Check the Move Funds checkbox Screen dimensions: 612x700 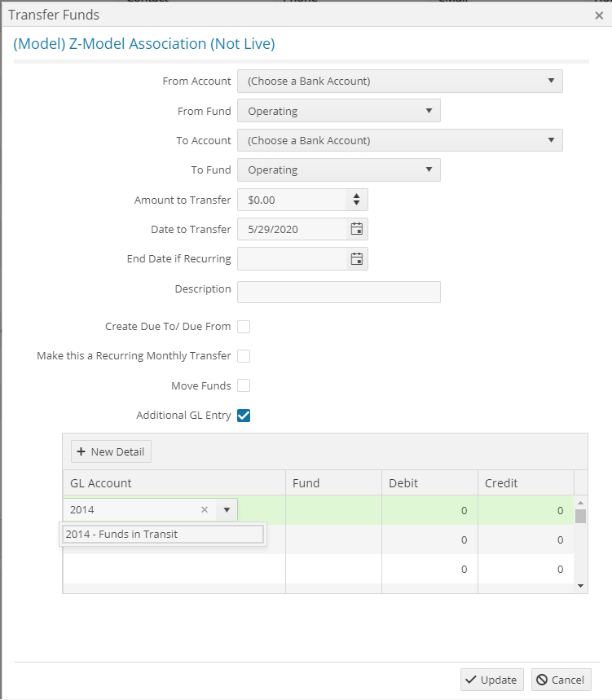[x=244, y=385]
